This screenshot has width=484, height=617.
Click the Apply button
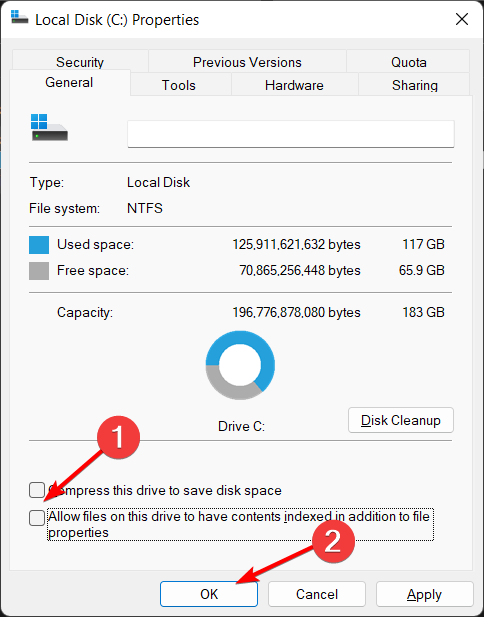click(425, 594)
